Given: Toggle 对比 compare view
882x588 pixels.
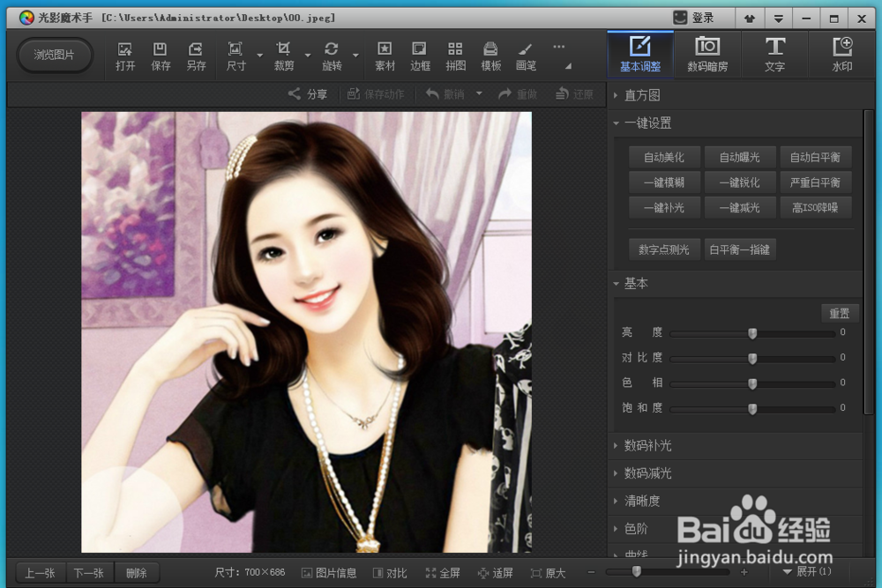Looking at the screenshot, I should [390, 573].
